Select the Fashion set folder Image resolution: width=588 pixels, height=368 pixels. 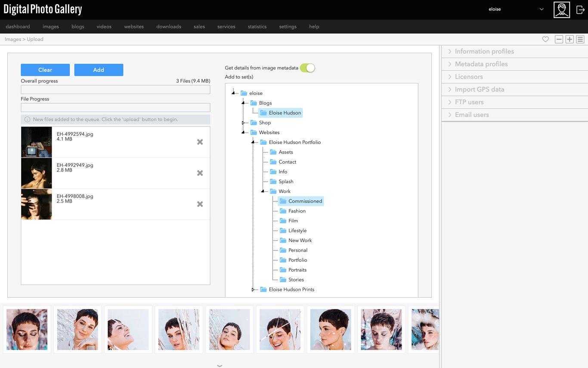point(297,211)
